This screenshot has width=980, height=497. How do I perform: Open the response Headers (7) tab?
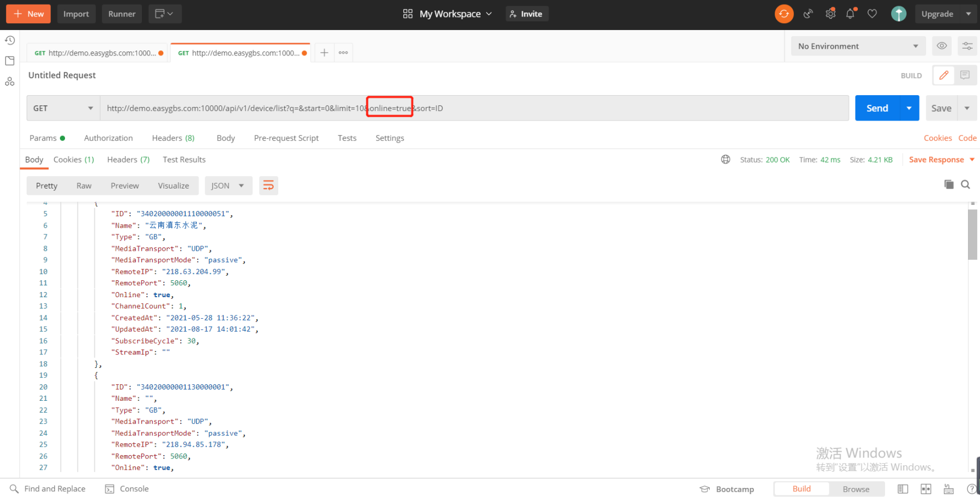tap(128, 160)
